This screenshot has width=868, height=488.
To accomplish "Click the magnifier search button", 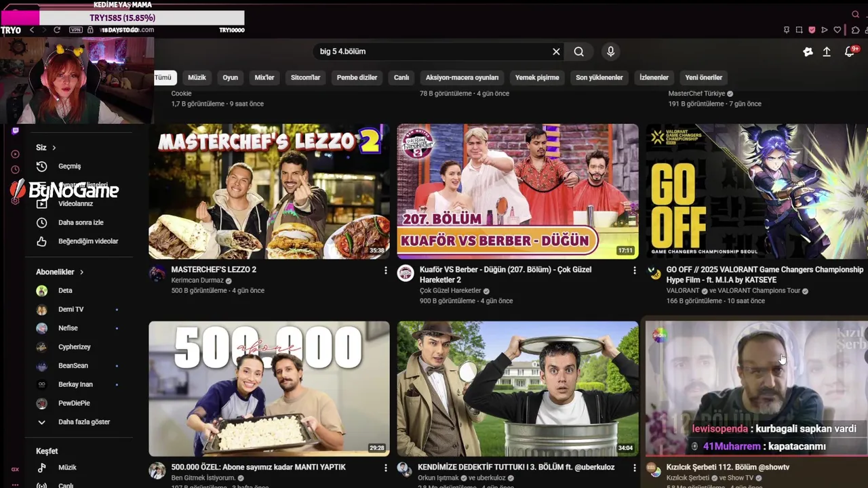I will click(x=578, y=52).
